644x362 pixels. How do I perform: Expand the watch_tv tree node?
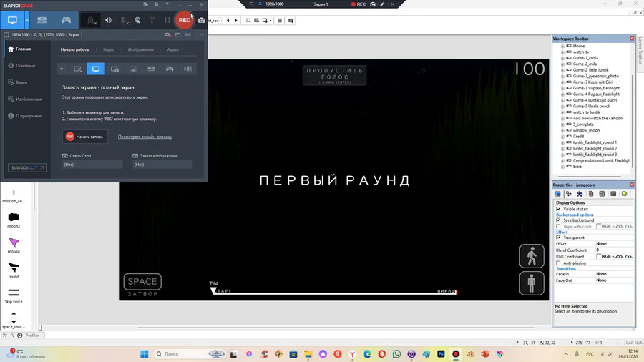pos(562,52)
